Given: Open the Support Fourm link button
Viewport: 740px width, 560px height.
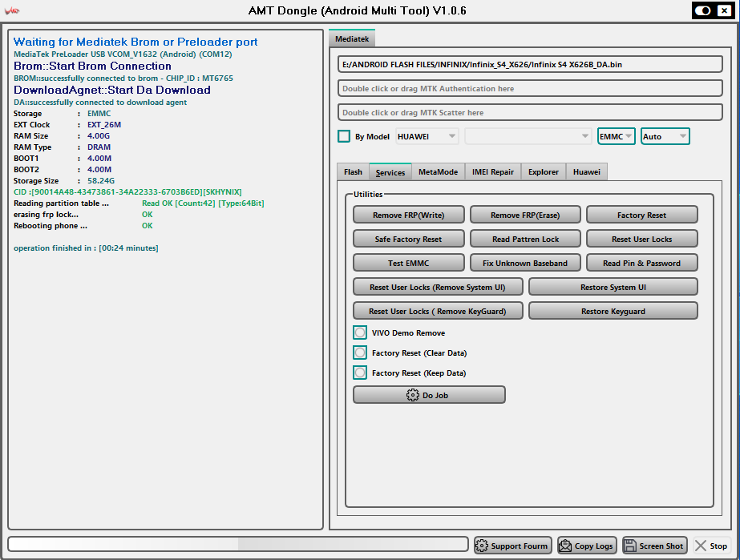Looking at the screenshot, I should click(x=513, y=546).
